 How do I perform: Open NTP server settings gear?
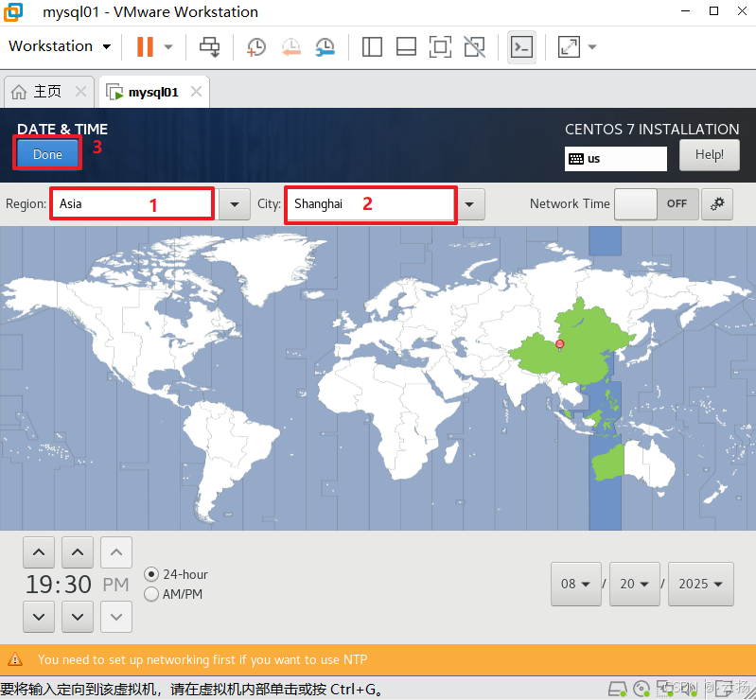coord(717,204)
